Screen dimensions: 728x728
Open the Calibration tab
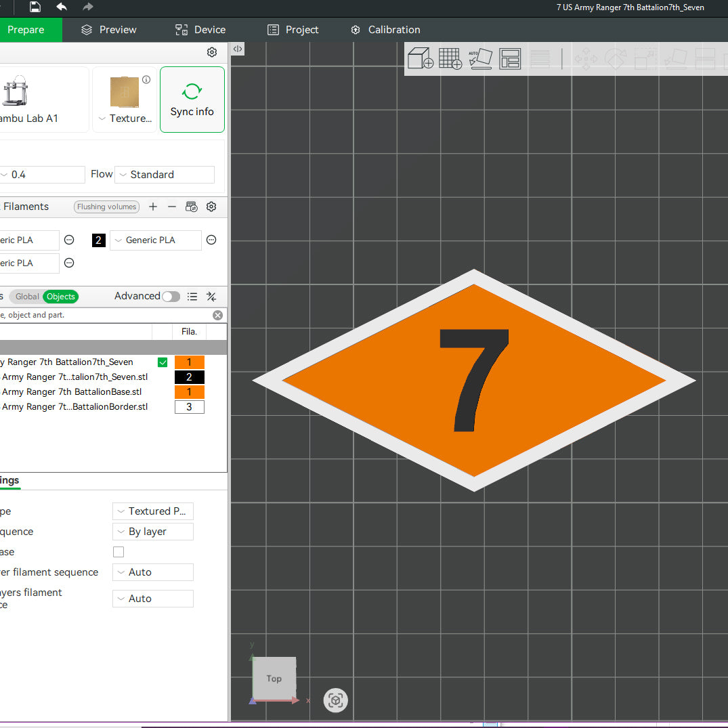[x=385, y=30]
